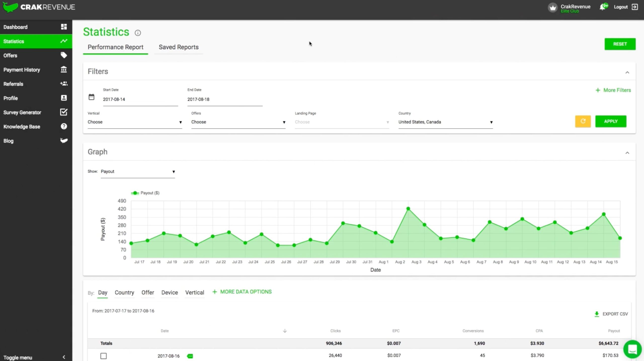Image resolution: width=644 pixels, height=361 pixels.
Task: Click the CrakRevenue account name
Action: (x=575, y=7)
